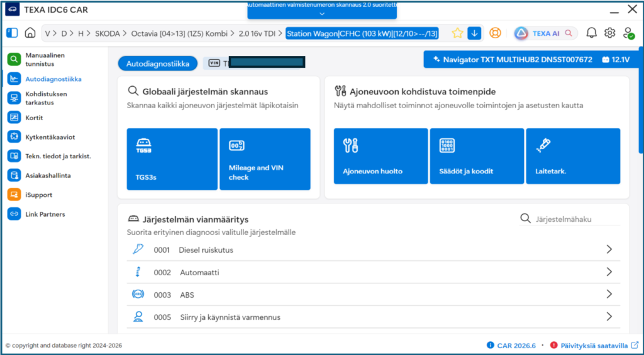
Task: Click the ABS system icon
Action: pos(138,294)
